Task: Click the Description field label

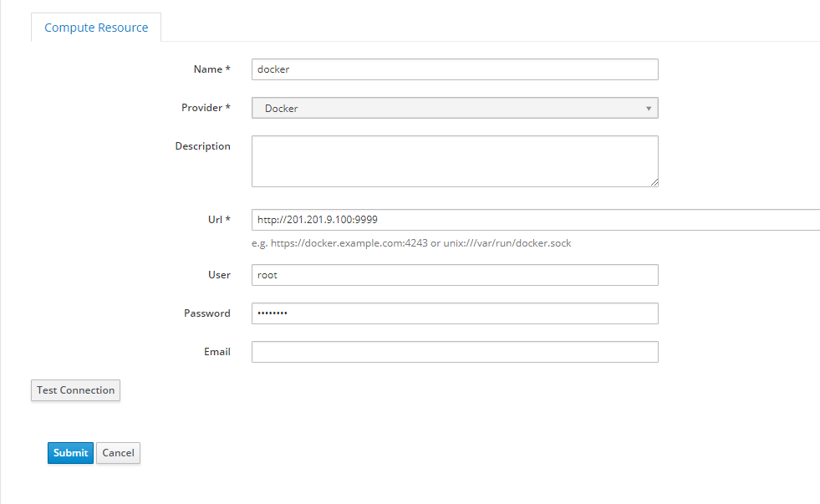Action: (202, 146)
